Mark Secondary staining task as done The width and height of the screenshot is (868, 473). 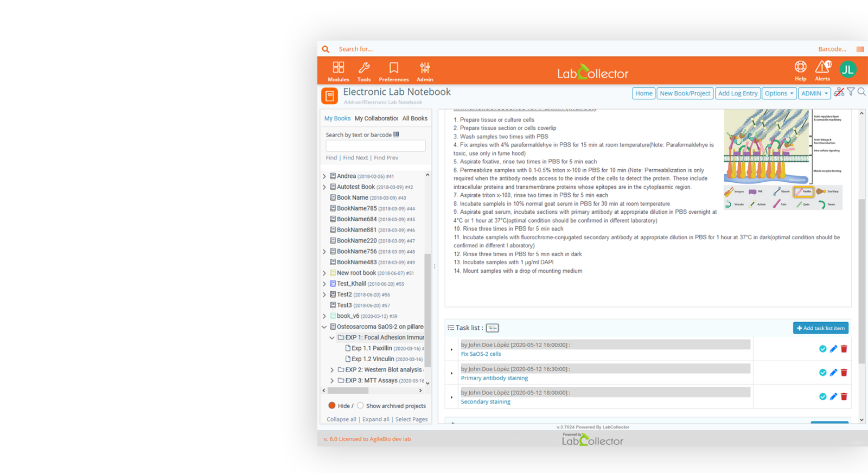point(823,397)
